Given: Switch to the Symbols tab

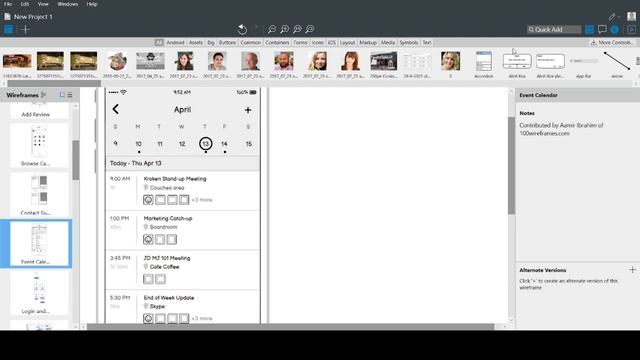Looking at the screenshot, I should pos(409,42).
